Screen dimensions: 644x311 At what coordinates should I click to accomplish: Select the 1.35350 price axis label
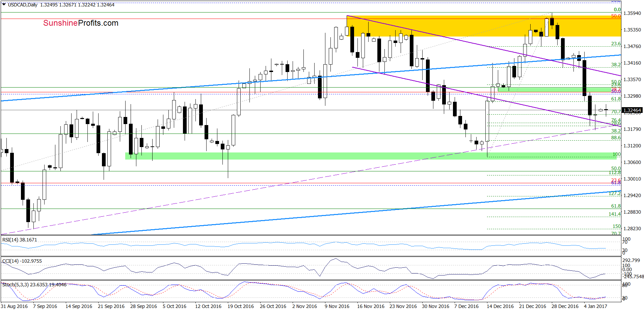pyautogui.click(x=632, y=30)
